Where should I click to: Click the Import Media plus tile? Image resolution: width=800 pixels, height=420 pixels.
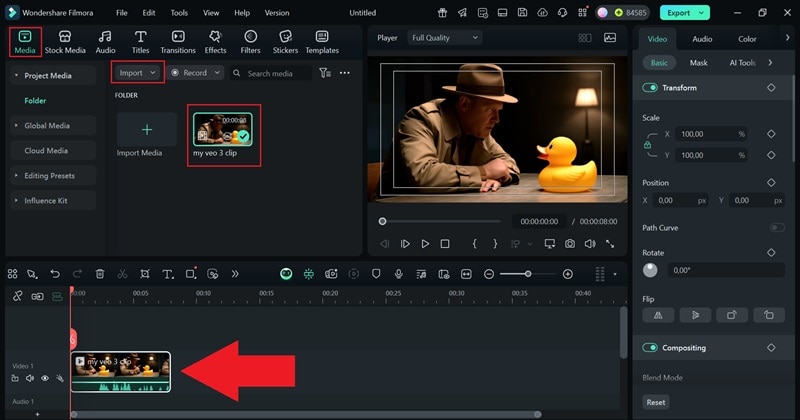pyautogui.click(x=146, y=130)
